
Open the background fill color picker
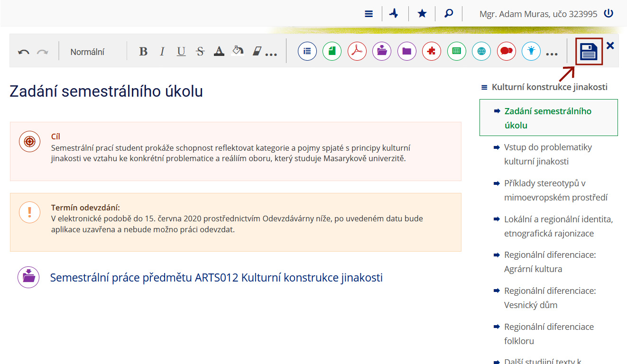pos(238,51)
